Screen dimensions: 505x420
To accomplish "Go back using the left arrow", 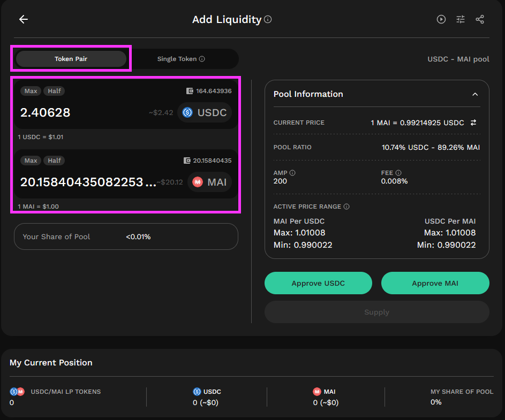I will pos(24,19).
